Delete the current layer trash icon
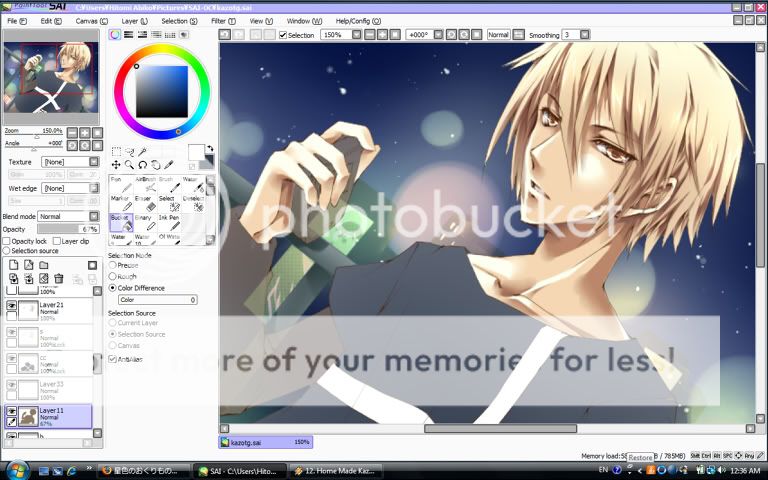Screen dimensions: 768x480 [59, 279]
